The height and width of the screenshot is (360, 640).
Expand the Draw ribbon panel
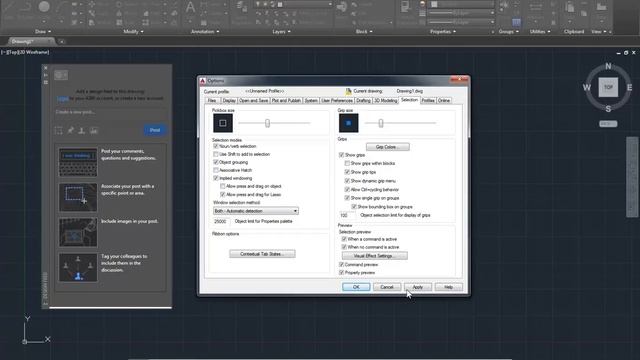pos(42,31)
